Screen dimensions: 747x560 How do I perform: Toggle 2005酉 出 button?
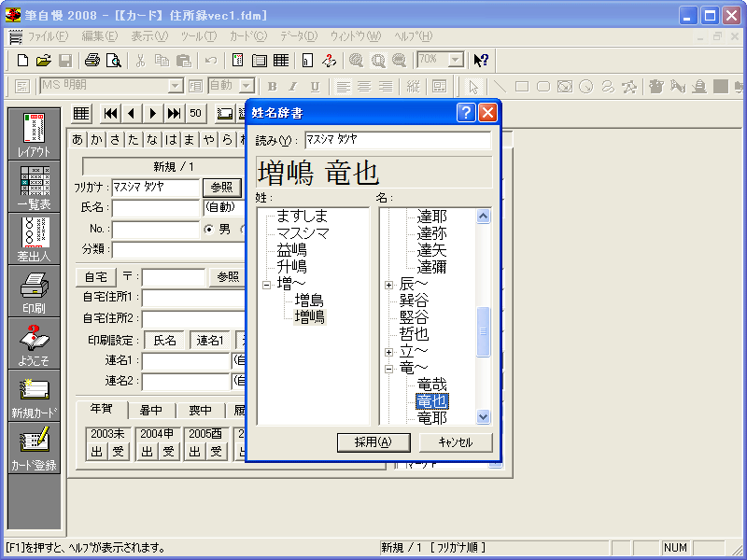coord(195,452)
